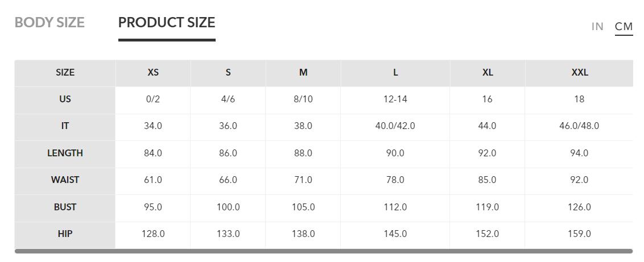Select the PRODUCT SIZE tab
The image size is (644, 262).
pos(167,23)
